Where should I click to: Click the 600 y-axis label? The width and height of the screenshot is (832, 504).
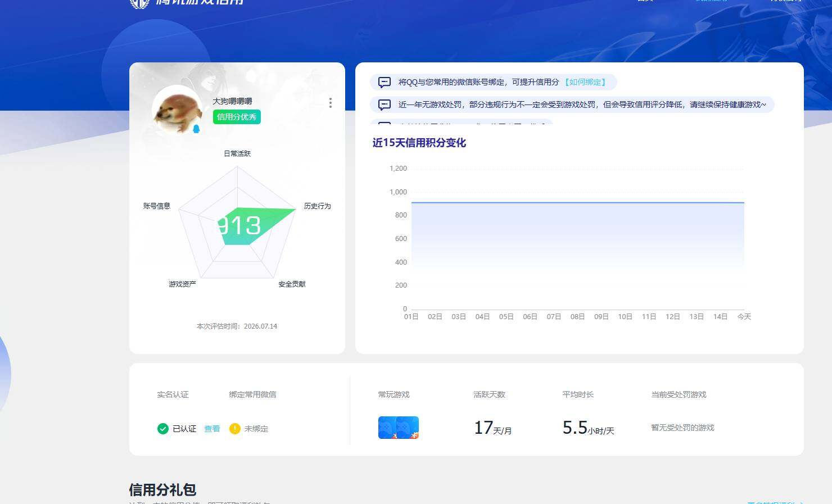(x=401, y=239)
